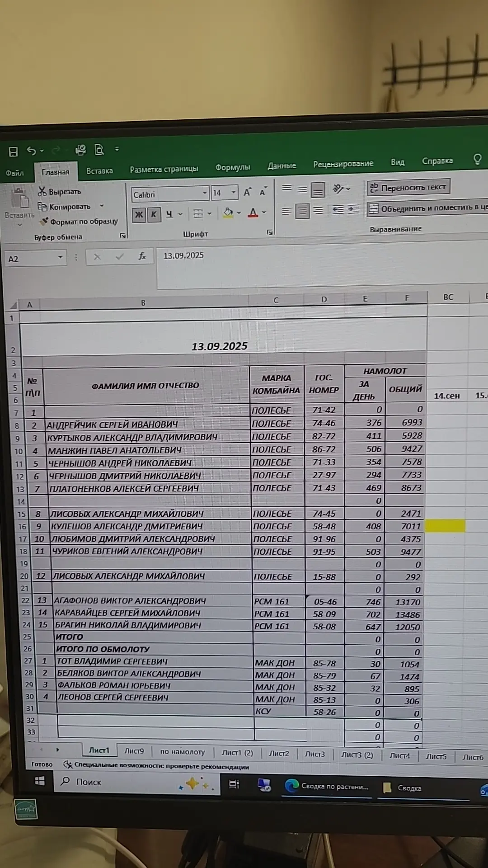This screenshot has height=868, width=488.
Task: Open the borders dropdown arrow
Action: (x=209, y=213)
